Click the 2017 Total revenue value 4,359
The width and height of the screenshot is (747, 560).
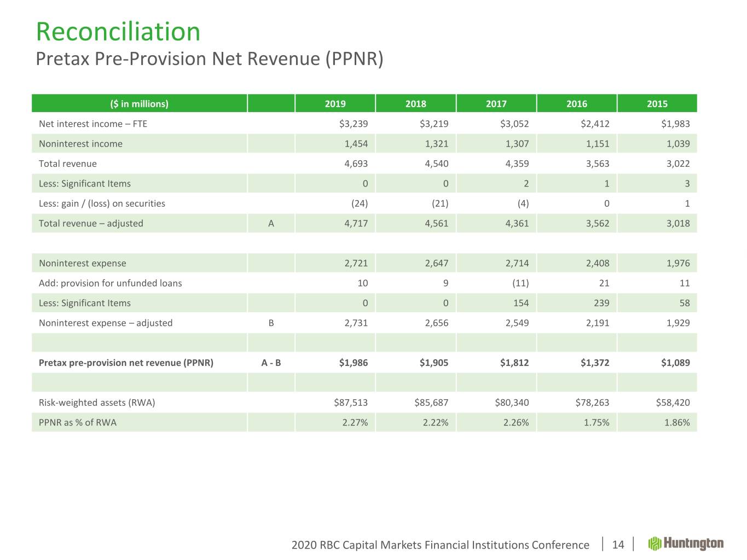coord(514,164)
